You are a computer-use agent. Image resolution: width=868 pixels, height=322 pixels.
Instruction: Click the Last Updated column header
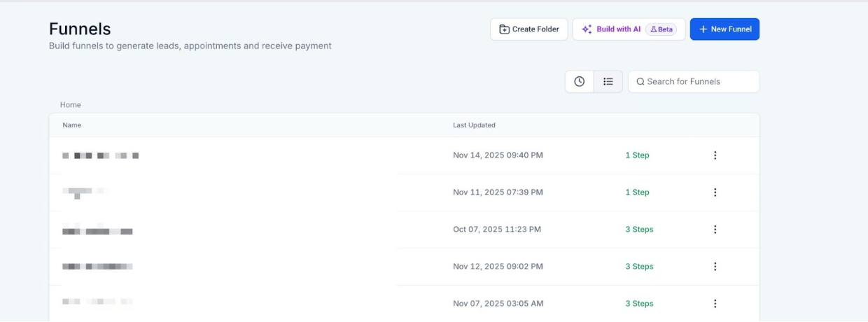pyautogui.click(x=474, y=125)
